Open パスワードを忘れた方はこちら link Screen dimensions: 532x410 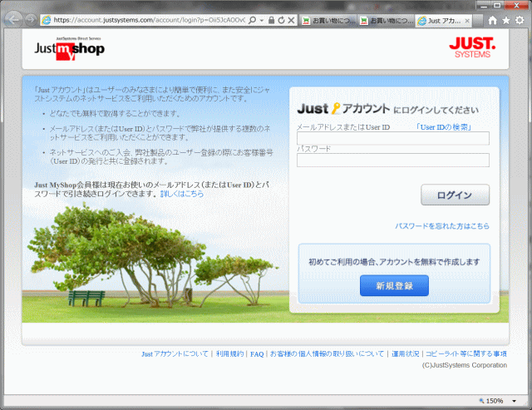tap(442, 226)
